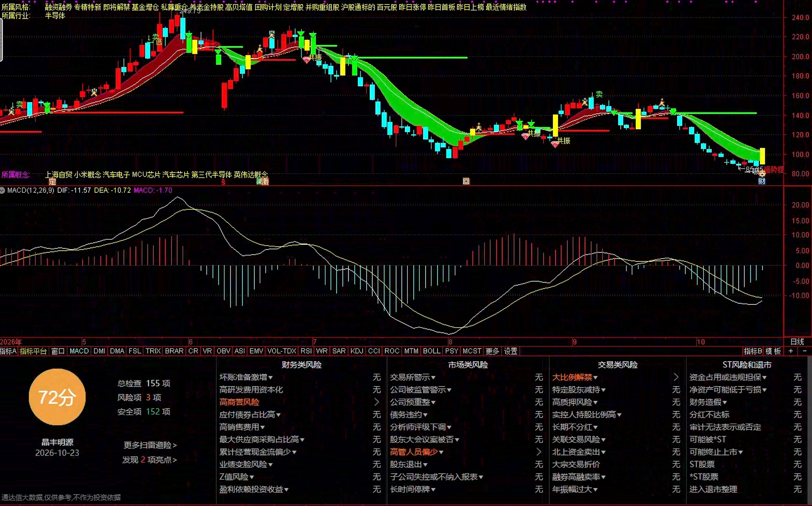The height and width of the screenshot is (506, 812).
Task: Show 更多 indicators
Action: pos(492,351)
